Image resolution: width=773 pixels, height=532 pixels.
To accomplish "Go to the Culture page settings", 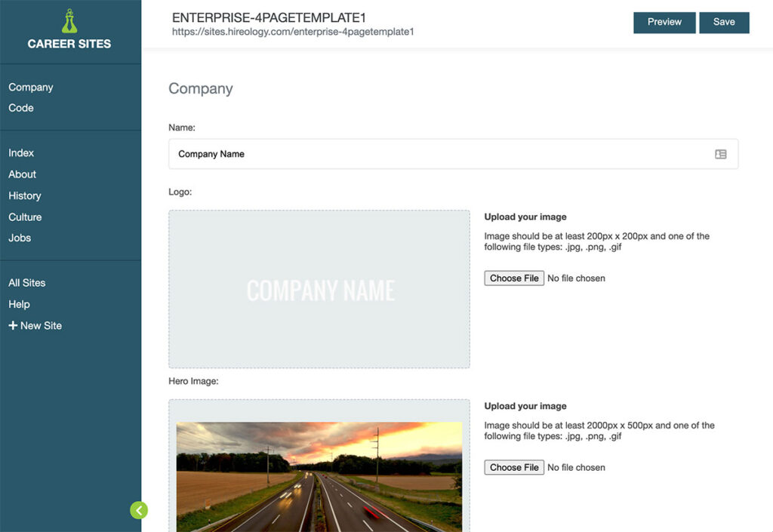I will [25, 217].
